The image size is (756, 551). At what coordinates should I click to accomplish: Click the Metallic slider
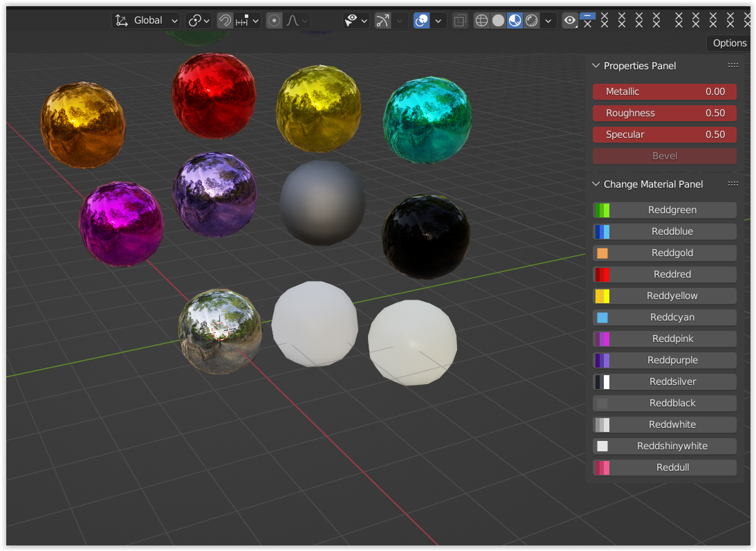click(x=665, y=91)
